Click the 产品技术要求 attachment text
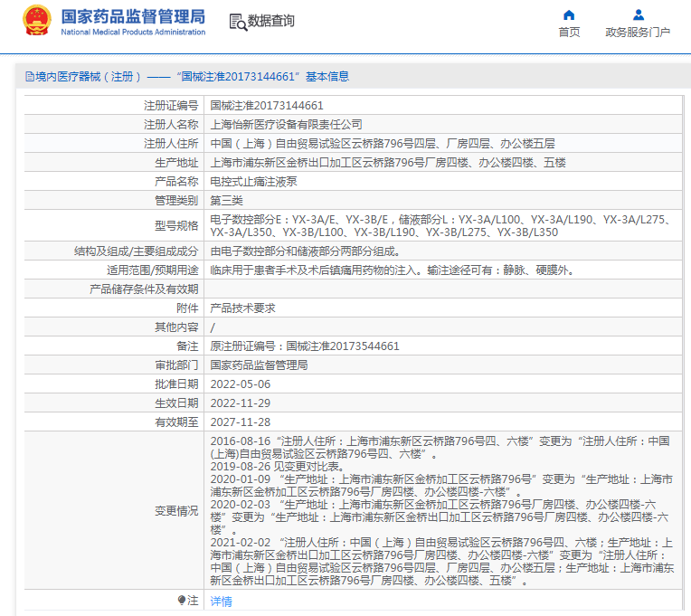Image resolution: width=691 pixels, height=616 pixels. [242, 308]
